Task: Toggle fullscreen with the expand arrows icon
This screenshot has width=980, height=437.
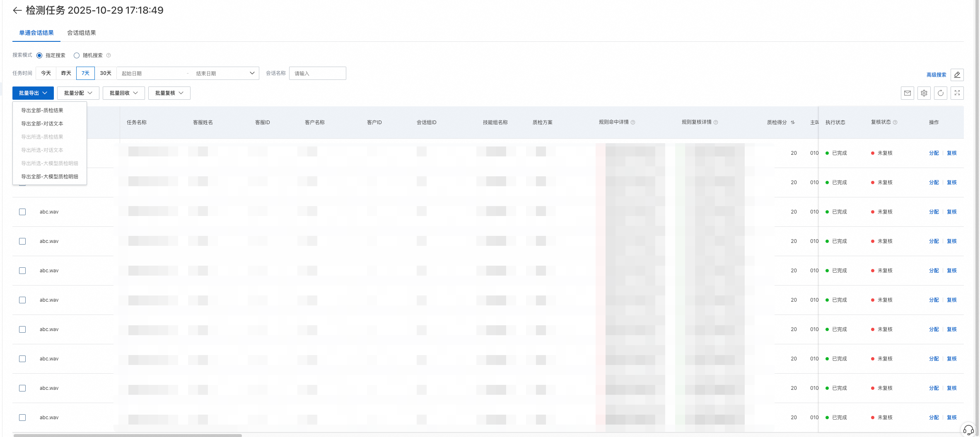Action: point(957,93)
